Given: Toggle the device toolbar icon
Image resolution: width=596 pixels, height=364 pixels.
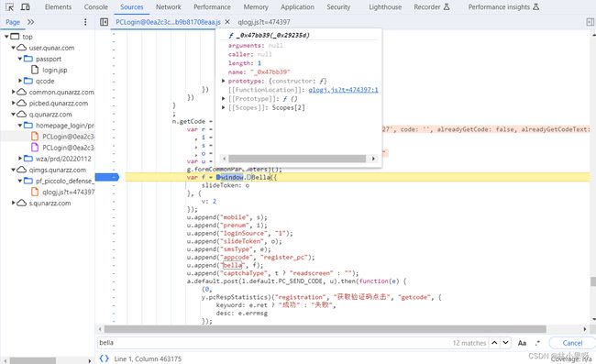Looking at the screenshot, I should 25,6.
